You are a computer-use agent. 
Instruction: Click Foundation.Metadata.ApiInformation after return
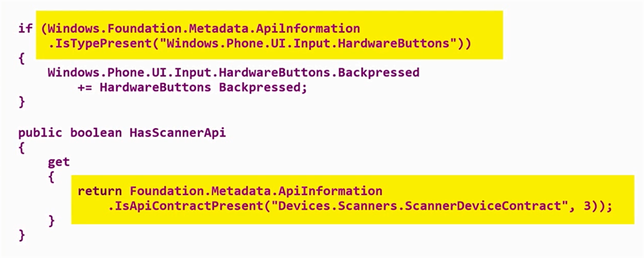pos(256,191)
